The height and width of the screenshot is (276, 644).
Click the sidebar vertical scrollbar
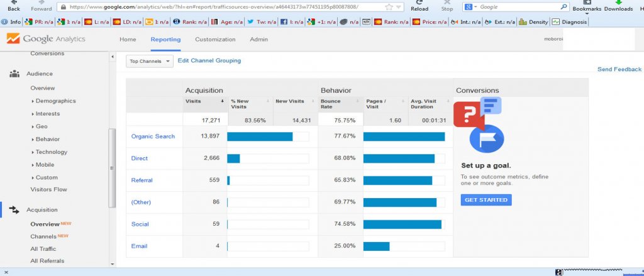pos(113,168)
